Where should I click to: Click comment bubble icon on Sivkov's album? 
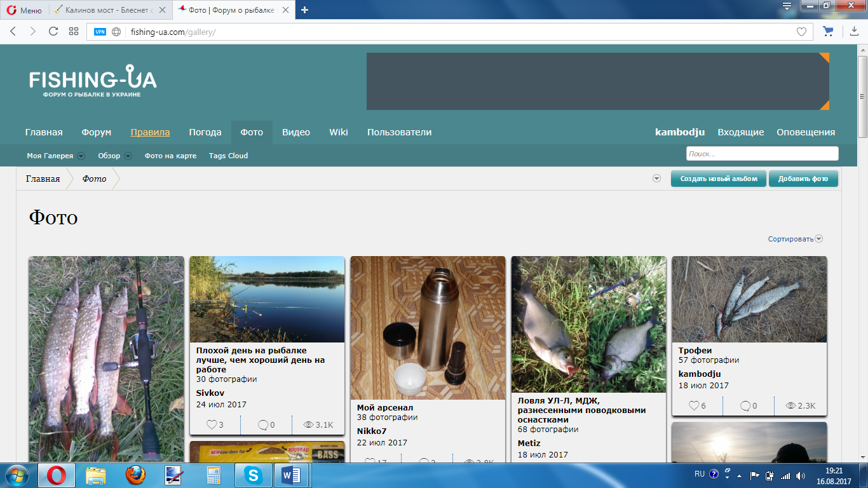pos(262,424)
